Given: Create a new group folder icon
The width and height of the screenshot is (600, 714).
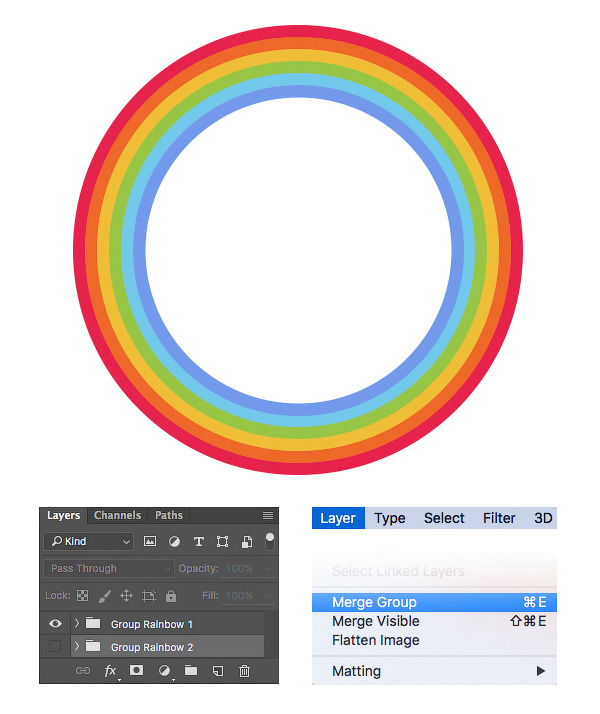Looking at the screenshot, I should click(191, 670).
